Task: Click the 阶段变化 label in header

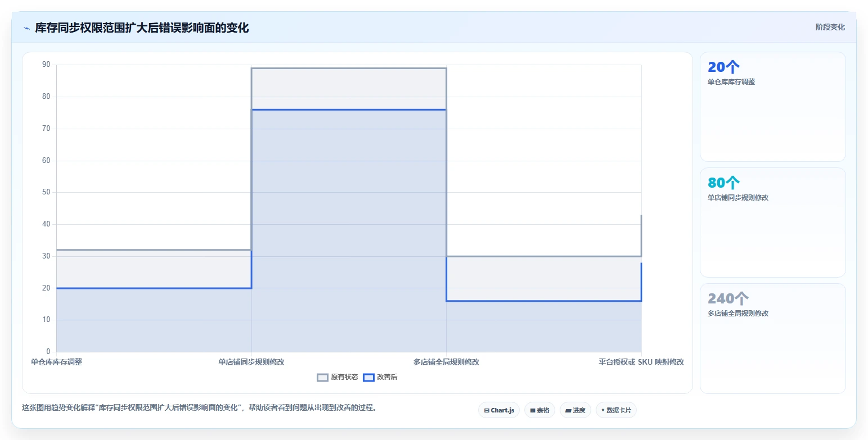Action: tap(830, 27)
